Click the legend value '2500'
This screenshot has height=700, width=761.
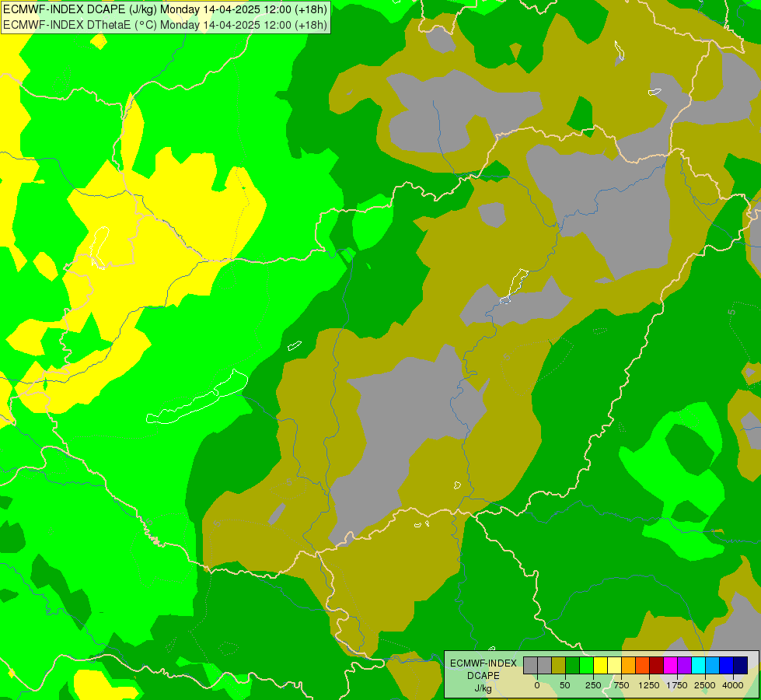click(x=705, y=685)
